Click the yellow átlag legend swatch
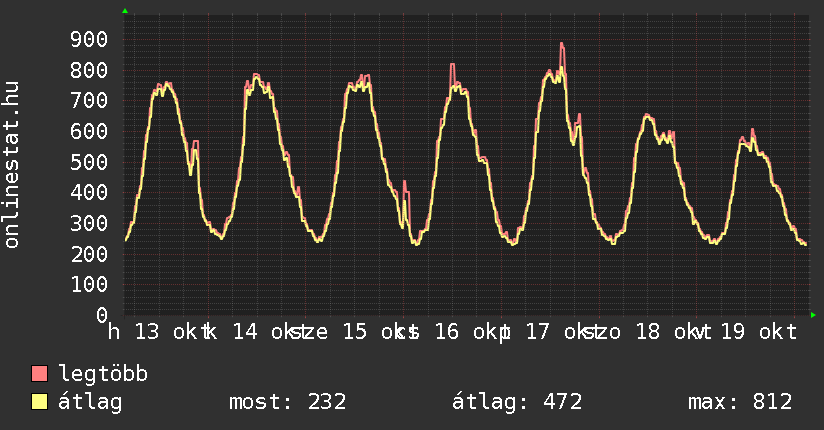The image size is (824, 430). pyautogui.click(x=40, y=403)
